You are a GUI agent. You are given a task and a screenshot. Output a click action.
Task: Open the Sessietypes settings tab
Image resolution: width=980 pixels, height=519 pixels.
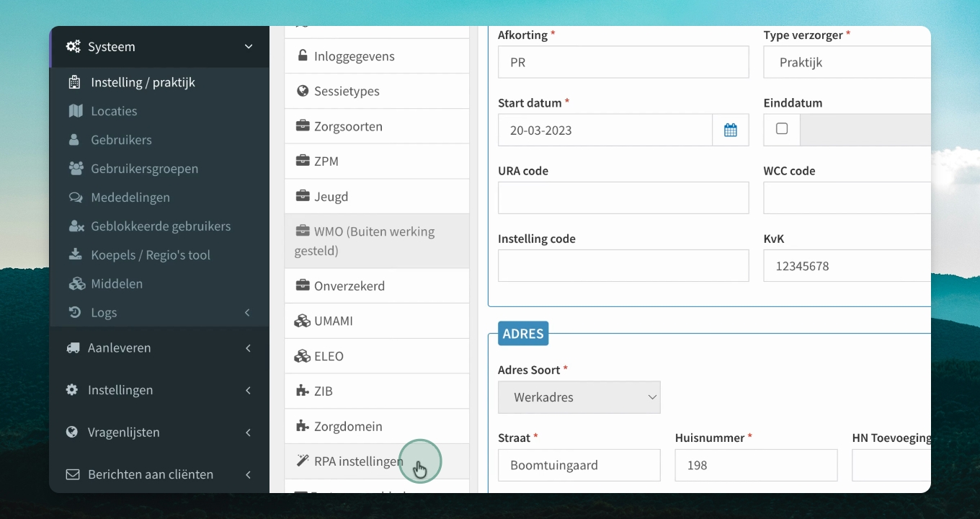click(377, 92)
